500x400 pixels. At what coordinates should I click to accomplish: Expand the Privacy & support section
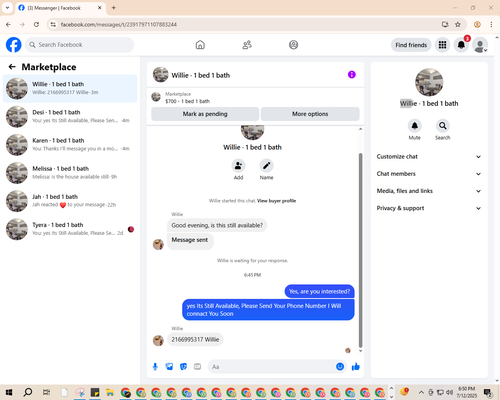(429, 208)
